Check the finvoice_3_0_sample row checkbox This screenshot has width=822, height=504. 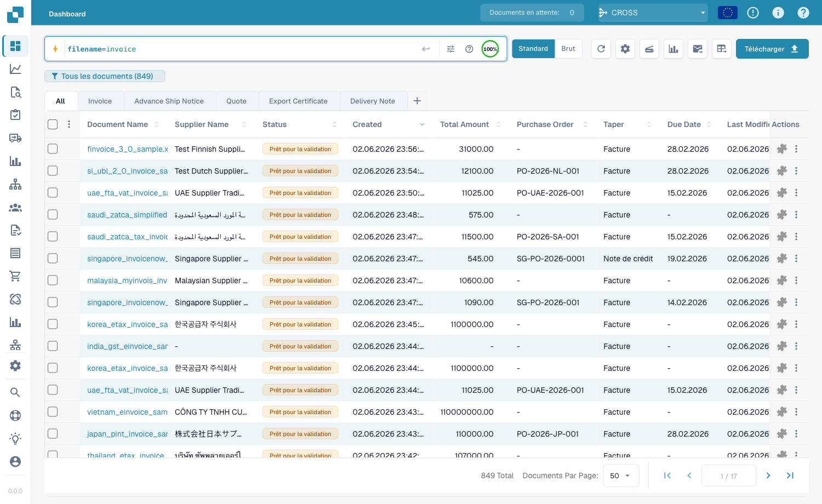[53, 149]
